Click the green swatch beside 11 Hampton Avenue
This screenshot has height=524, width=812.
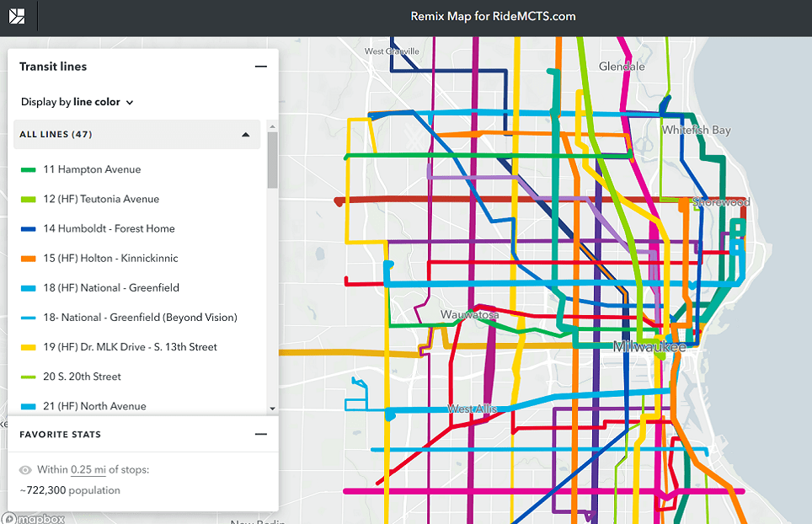coord(28,169)
